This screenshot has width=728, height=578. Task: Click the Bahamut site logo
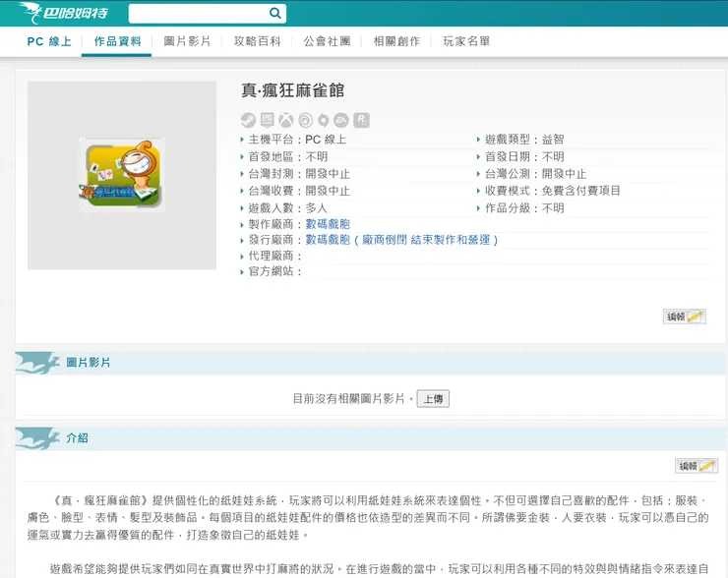click(63, 13)
